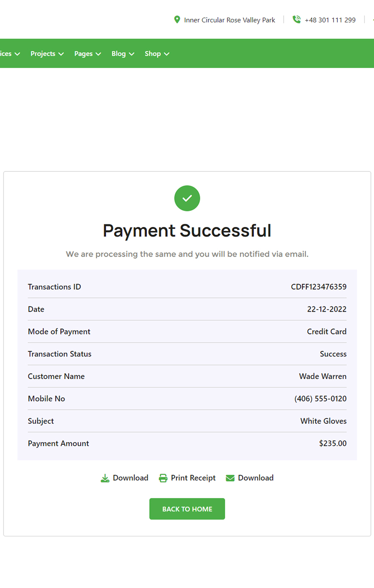
Task: Expand the Projects dropdown chevron
Action: coord(61,54)
